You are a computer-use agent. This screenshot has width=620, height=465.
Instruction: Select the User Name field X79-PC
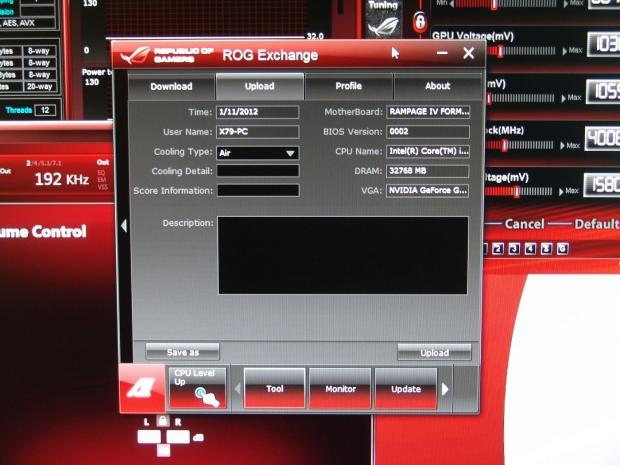click(x=258, y=132)
